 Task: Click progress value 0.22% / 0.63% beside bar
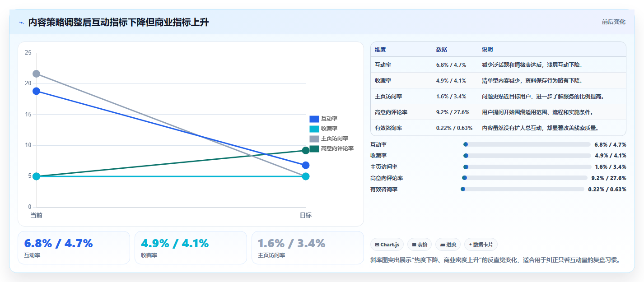pyautogui.click(x=607, y=189)
